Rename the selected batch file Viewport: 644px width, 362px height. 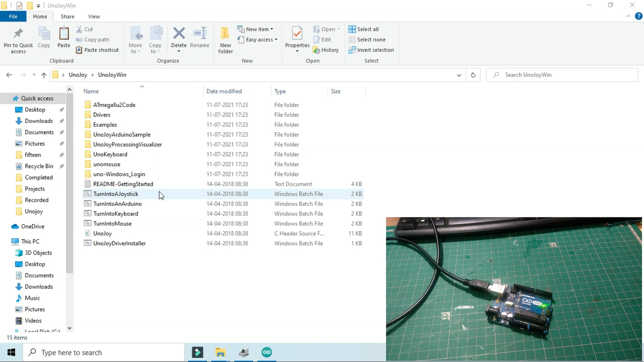(200, 39)
